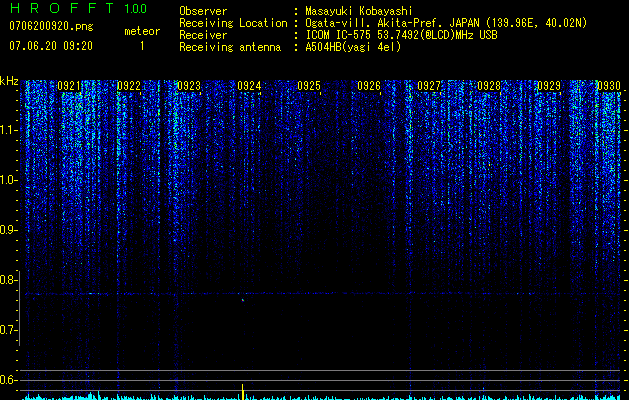Viewport: 629px width, 400px height.
Task: Click the meteor echo dot below 0924
Action: click(x=243, y=300)
